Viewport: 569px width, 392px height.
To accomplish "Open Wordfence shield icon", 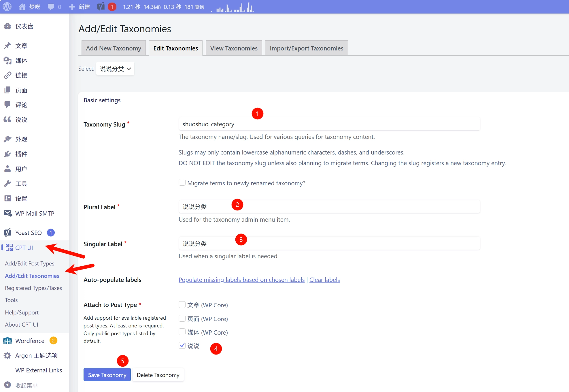I will [x=7, y=341].
